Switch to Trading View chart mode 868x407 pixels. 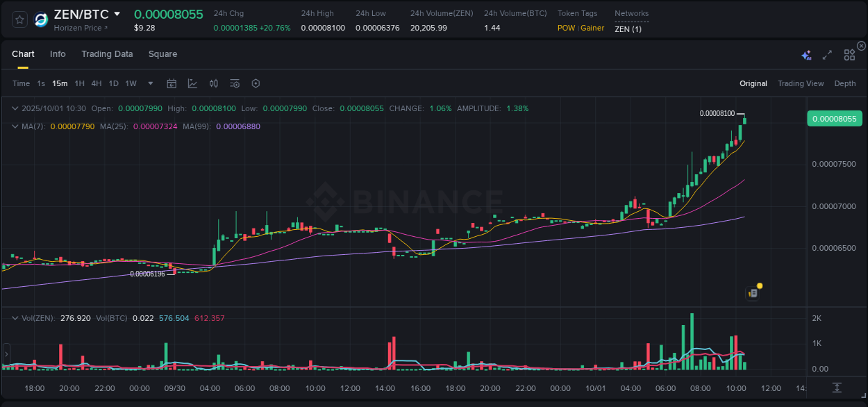click(x=800, y=83)
